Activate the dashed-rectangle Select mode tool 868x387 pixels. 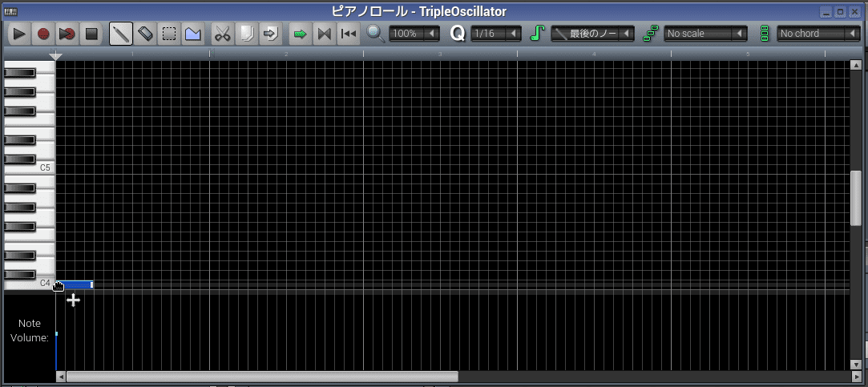(x=168, y=34)
